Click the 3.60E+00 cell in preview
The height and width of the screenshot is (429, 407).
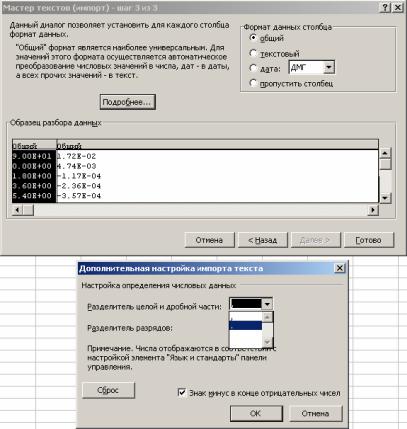click(x=32, y=186)
